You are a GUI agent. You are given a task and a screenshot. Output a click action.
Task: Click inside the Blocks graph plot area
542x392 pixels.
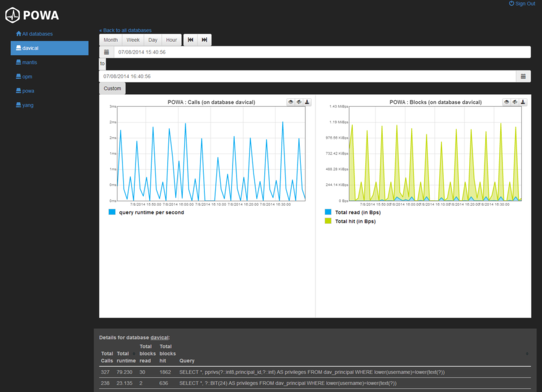435,153
